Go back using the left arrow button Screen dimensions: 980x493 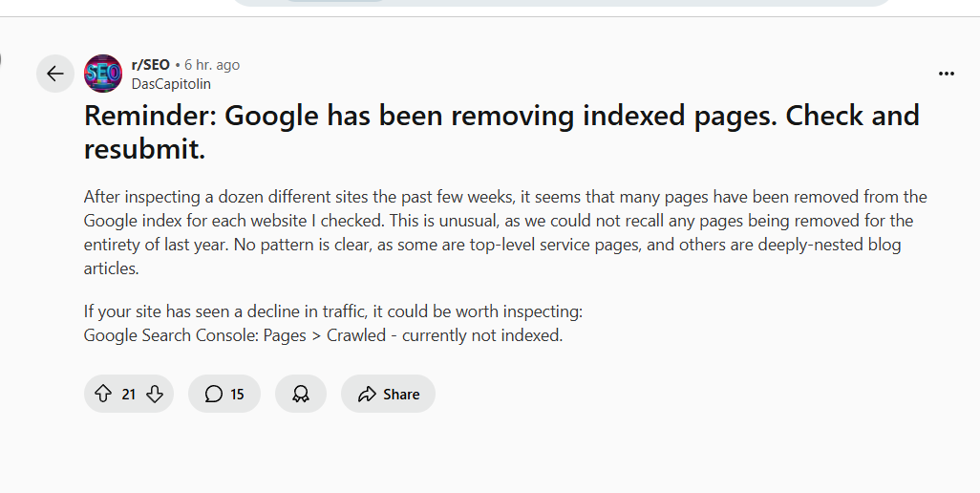tap(55, 74)
